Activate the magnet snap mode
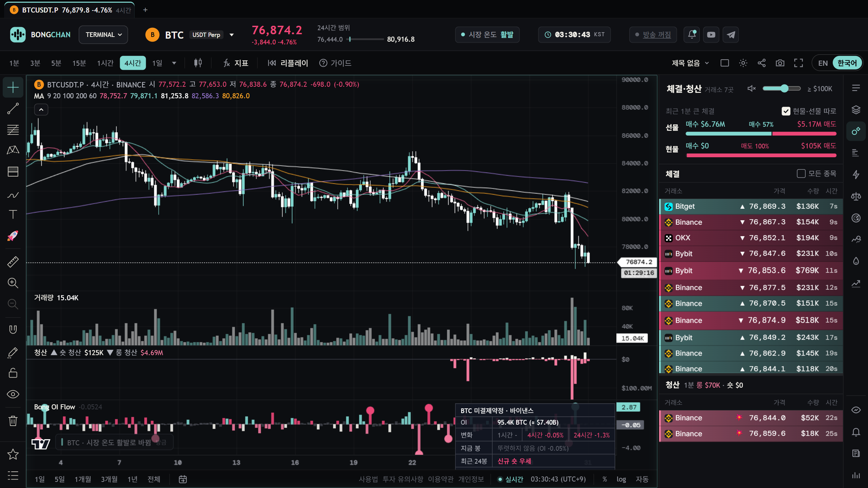The height and width of the screenshot is (488, 868). click(x=13, y=329)
